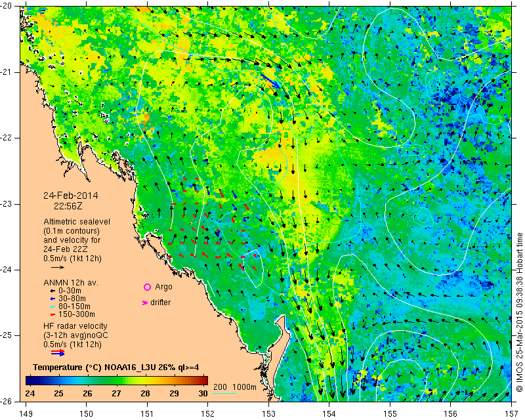Viewport: 525px width, 420px height.
Task: Click the cyan isobath line sample in legend
Action: coord(224,393)
